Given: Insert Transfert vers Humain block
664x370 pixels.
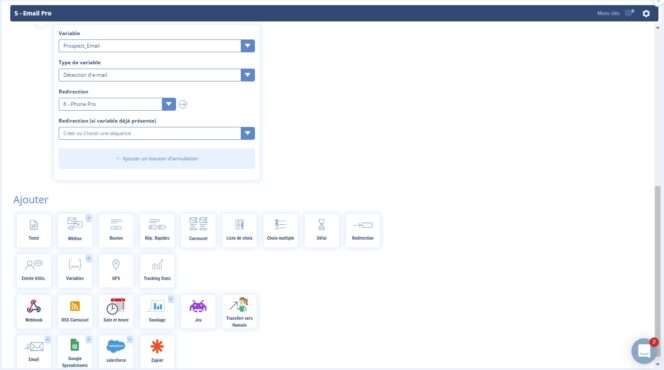Looking at the screenshot, I should click(x=239, y=312).
